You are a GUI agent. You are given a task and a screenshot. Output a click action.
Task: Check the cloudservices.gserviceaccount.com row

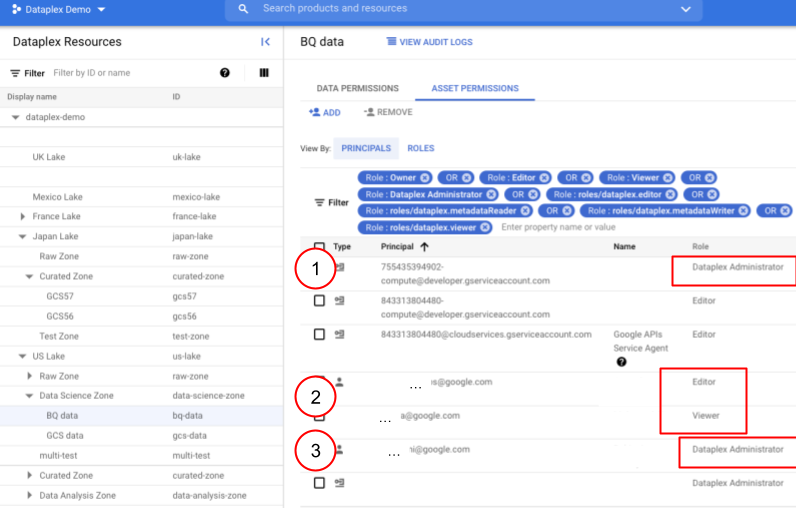(x=319, y=334)
